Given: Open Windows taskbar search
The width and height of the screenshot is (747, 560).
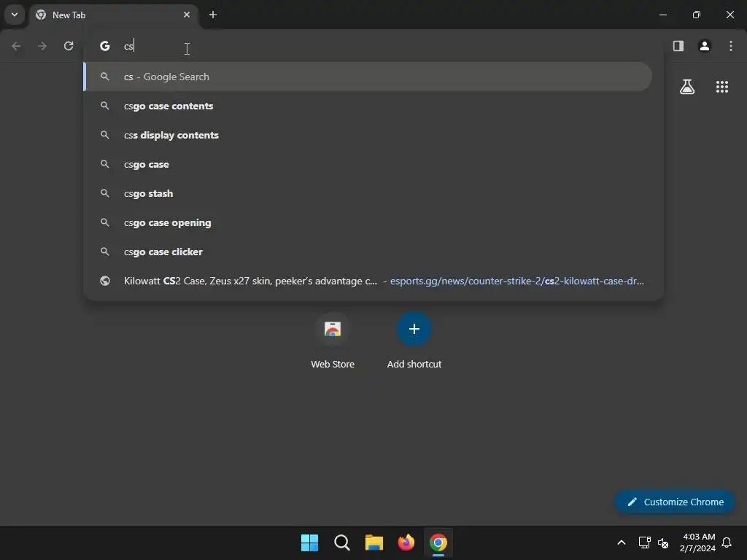Looking at the screenshot, I should point(342,542).
